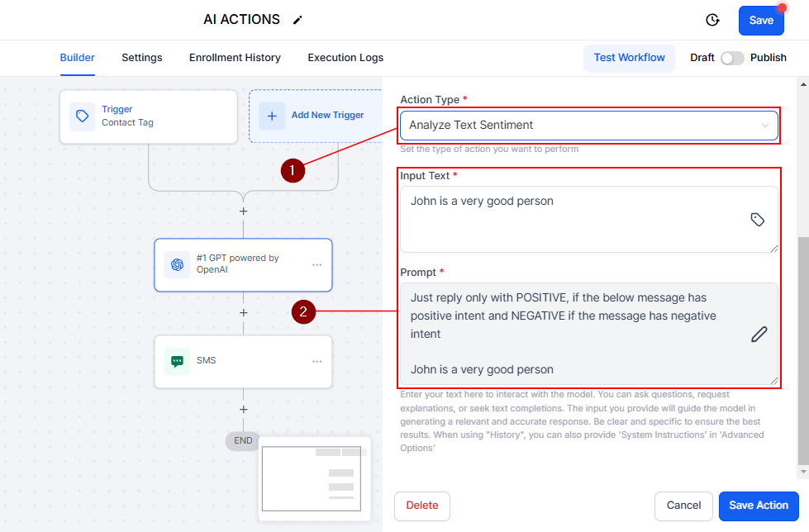Click Save Action button
This screenshot has height=532, width=809.
(x=759, y=506)
